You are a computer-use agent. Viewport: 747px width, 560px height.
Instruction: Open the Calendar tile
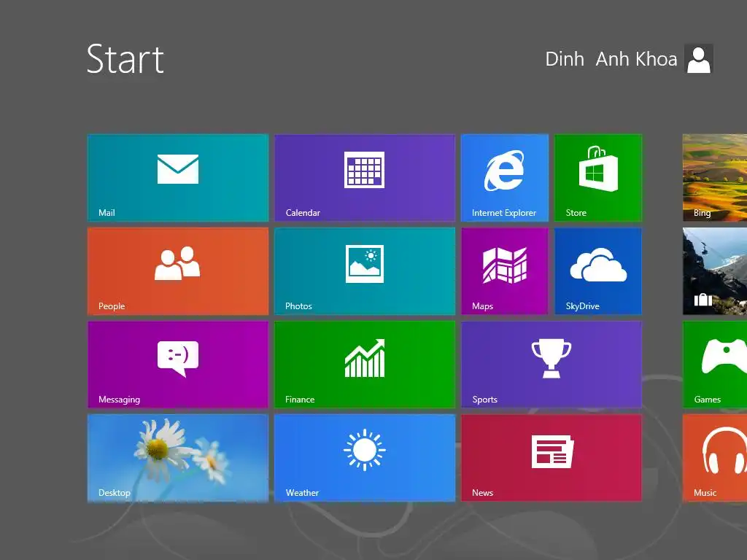(x=365, y=178)
